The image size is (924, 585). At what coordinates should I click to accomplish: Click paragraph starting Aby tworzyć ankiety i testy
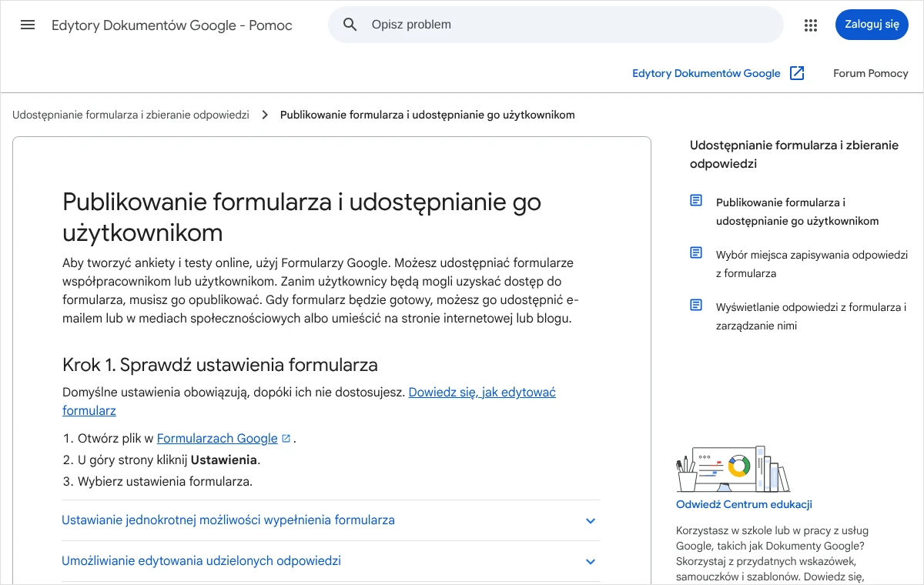[320, 291]
